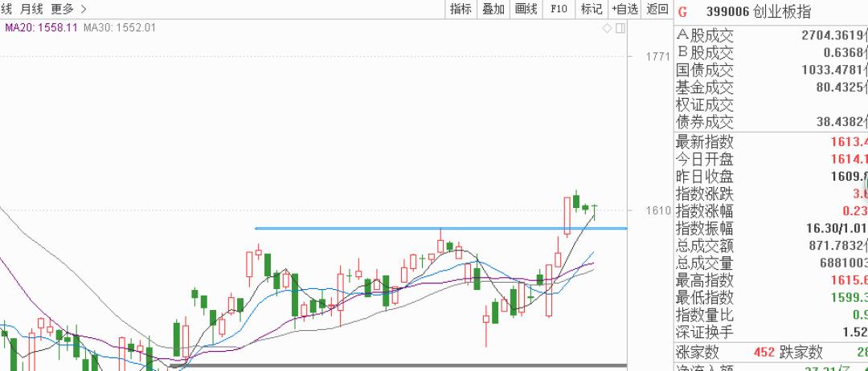The width and height of the screenshot is (868, 371).
Task: Click the 标记 mark button
Action: point(591,9)
